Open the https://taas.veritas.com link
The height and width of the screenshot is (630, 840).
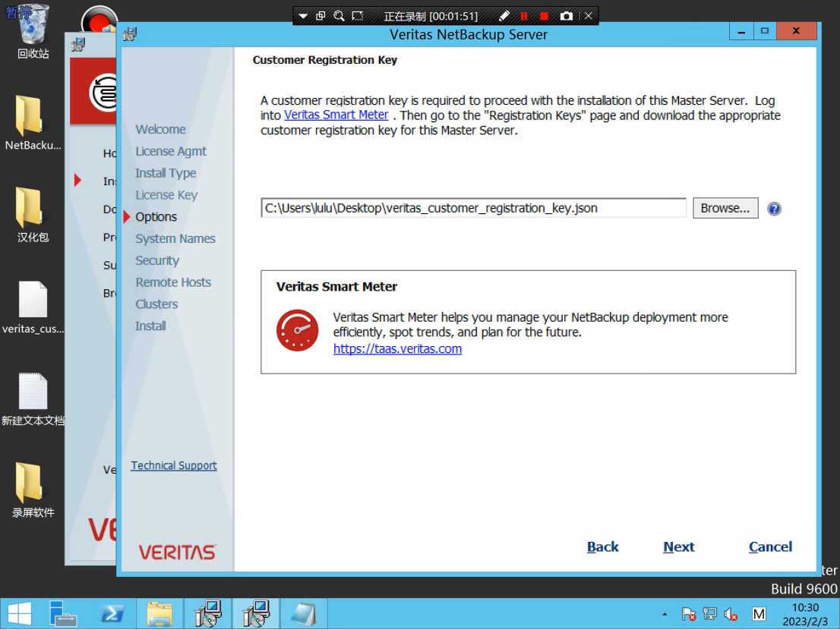397,349
